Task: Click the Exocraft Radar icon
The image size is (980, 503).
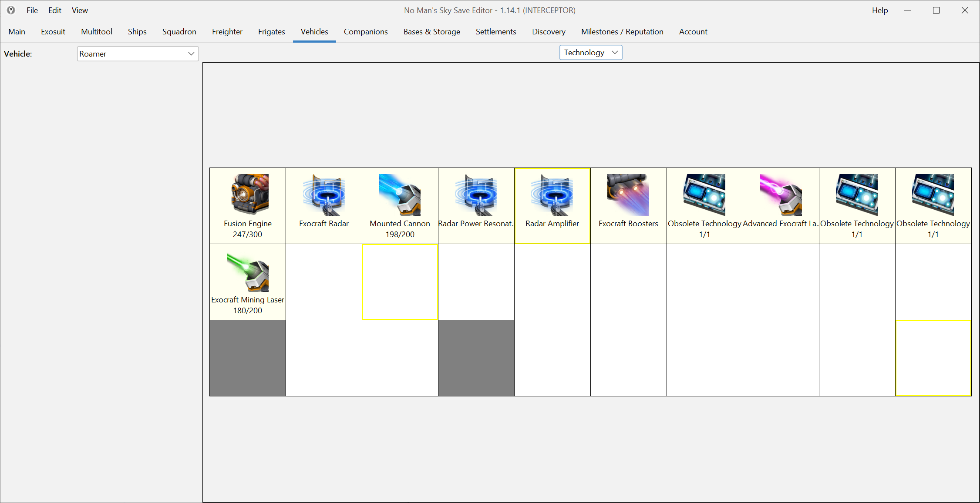Action: (323, 194)
